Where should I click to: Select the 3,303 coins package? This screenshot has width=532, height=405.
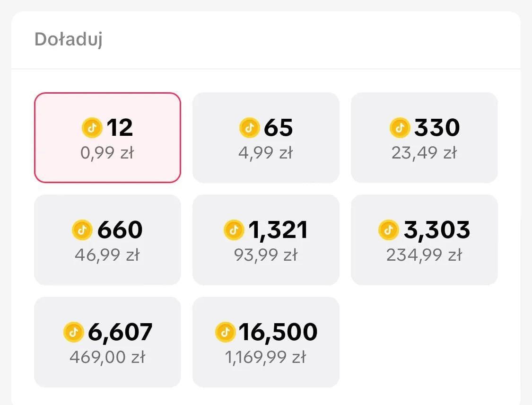coord(424,239)
